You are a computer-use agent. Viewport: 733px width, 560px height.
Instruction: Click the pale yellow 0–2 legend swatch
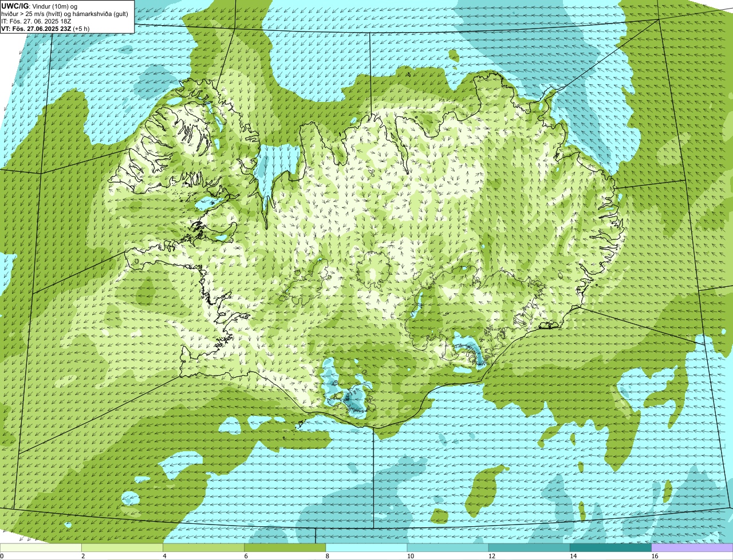[41, 547]
